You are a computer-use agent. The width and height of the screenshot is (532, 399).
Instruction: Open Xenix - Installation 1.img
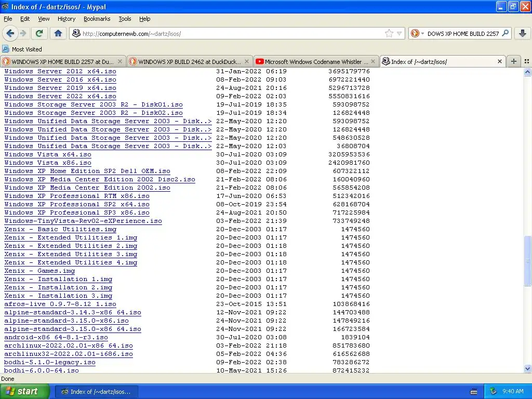point(58,279)
